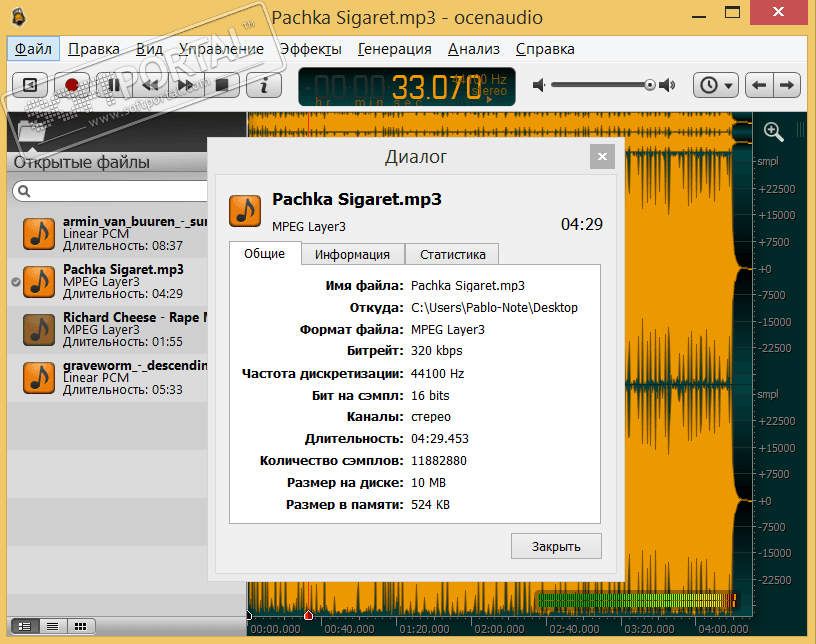Click the 11882880 samples count value
This screenshot has height=644, width=816.
coord(439,461)
